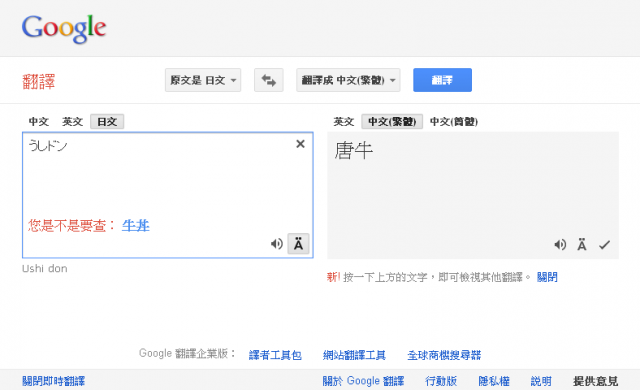Image resolution: width=640 pixels, height=390 pixels.
Task: Open the 關於 Google 翻譯 link
Action: (363, 381)
